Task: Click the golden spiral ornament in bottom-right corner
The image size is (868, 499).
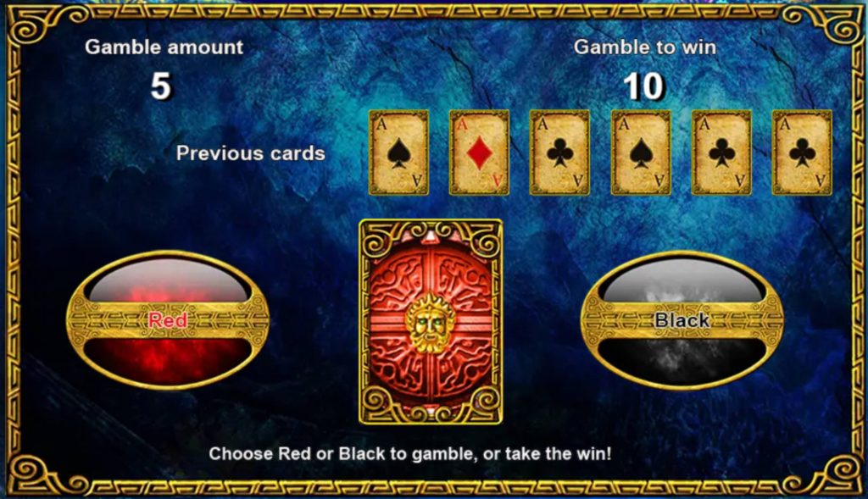Action: tap(837, 474)
